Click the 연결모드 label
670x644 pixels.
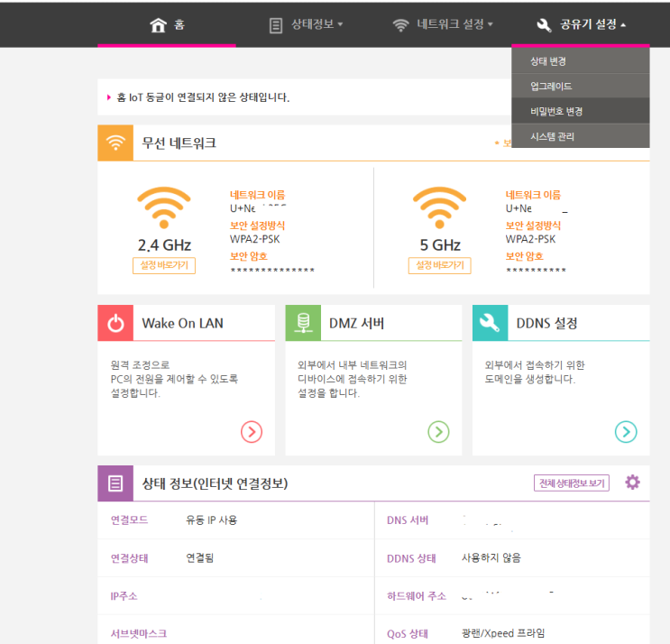pyautogui.click(x=130, y=520)
